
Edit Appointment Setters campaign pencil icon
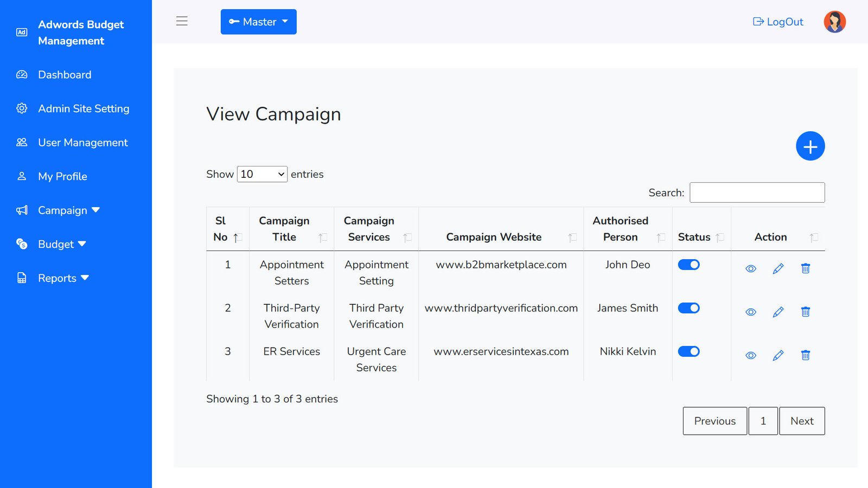click(778, 268)
